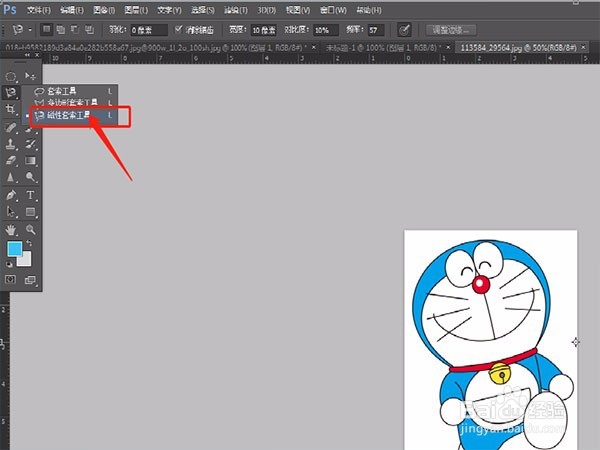The width and height of the screenshot is (600, 450).
Task: Click the width (宽度) value field
Action: [264, 30]
